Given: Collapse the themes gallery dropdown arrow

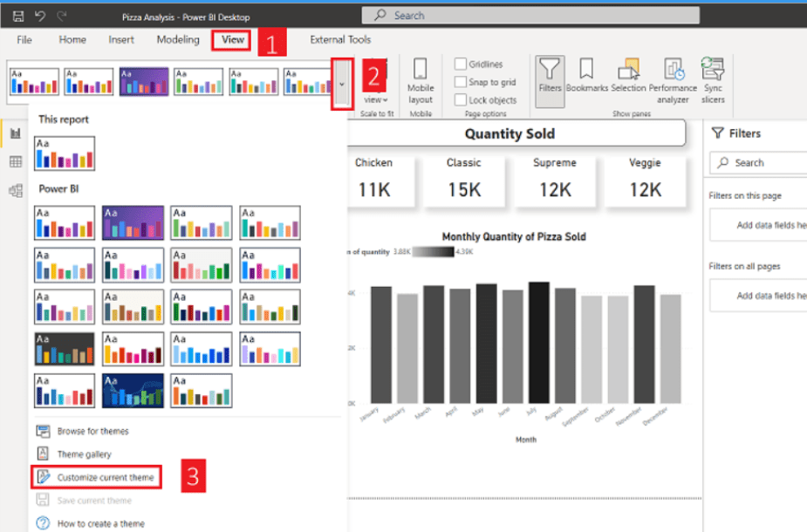Looking at the screenshot, I should coord(342,84).
